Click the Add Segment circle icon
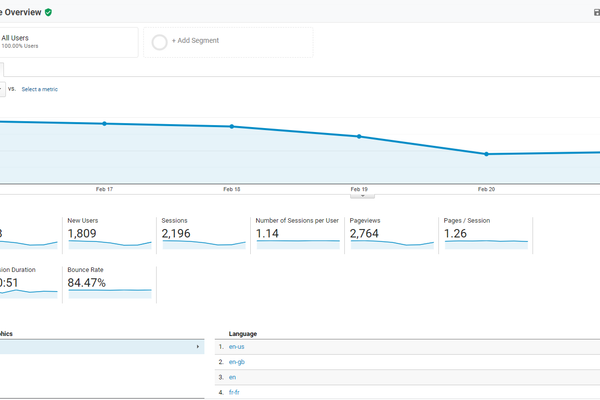 point(160,42)
